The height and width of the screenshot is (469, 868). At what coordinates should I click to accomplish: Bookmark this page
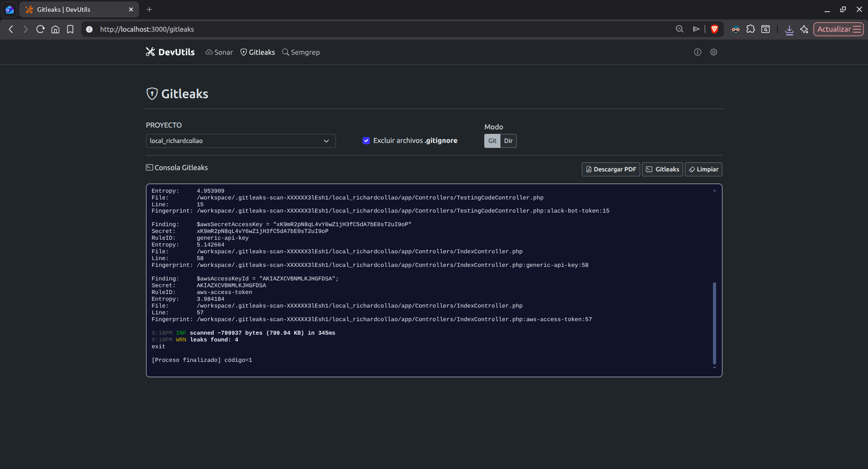pyautogui.click(x=70, y=29)
